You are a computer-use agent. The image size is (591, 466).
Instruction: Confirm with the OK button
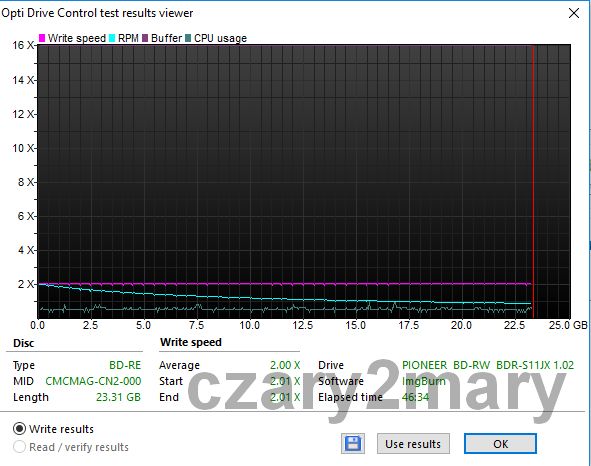[x=500, y=444]
